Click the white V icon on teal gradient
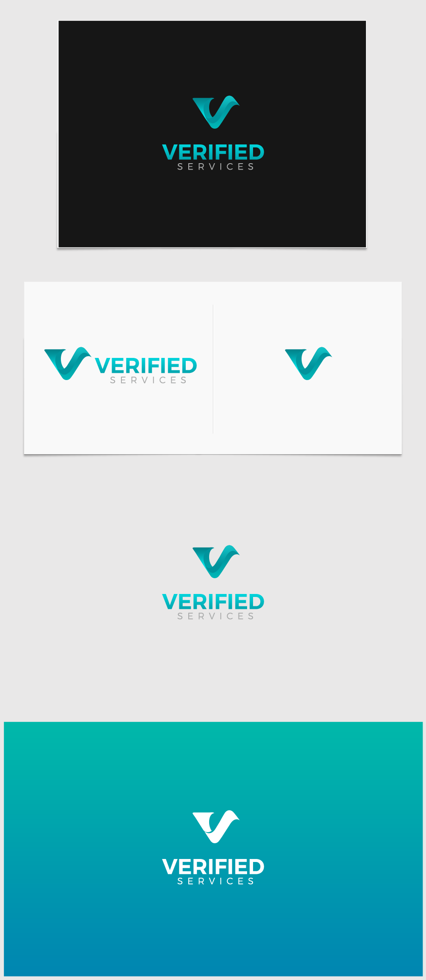The height and width of the screenshot is (980, 426). tap(216, 827)
